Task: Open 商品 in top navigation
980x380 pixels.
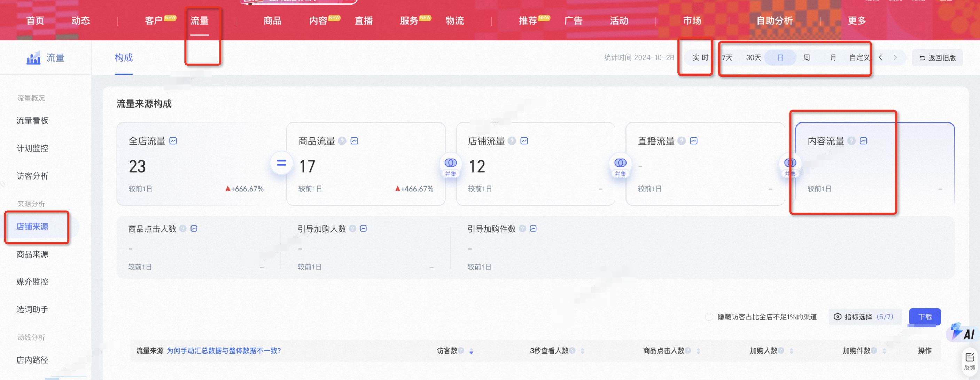Action: [x=272, y=21]
